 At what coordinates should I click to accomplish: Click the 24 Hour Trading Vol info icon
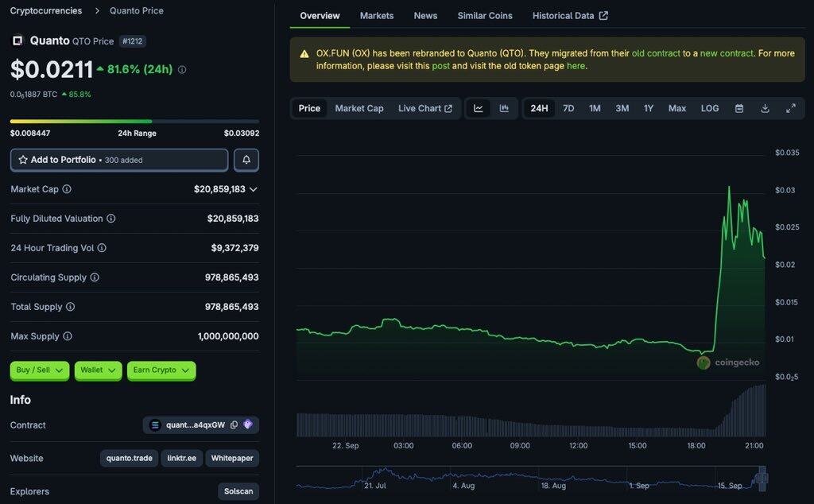102,248
